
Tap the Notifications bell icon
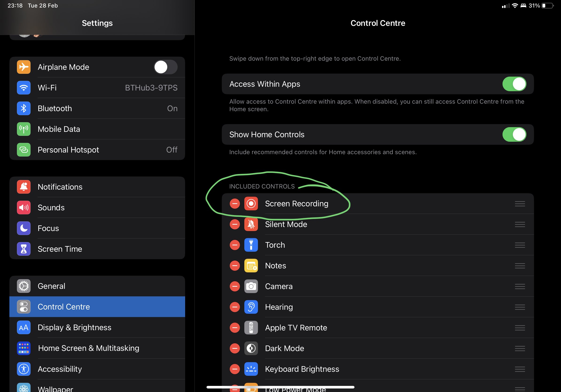24,187
